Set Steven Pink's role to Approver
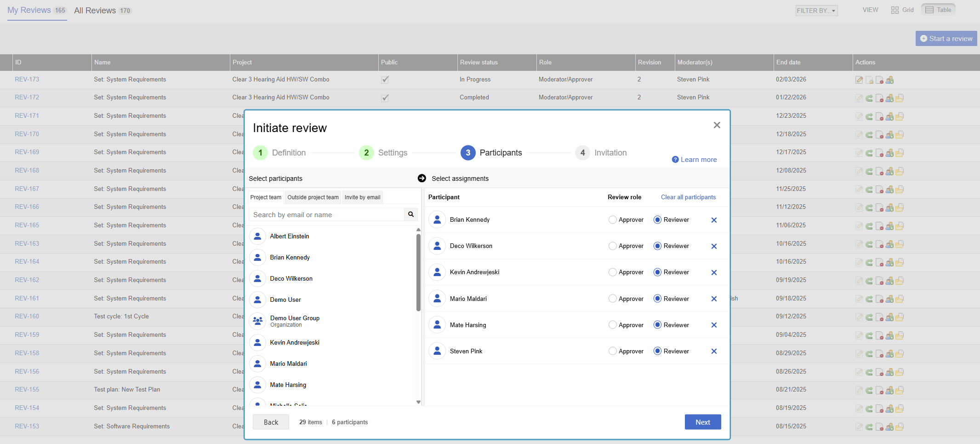The height and width of the screenshot is (444, 980). 612,351
